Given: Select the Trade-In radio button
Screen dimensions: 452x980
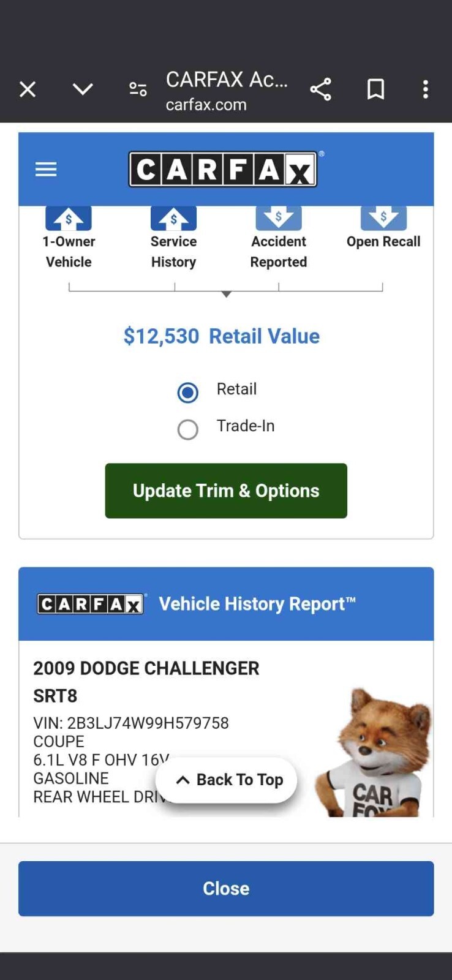Looking at the screenshot, I should 188,429.
